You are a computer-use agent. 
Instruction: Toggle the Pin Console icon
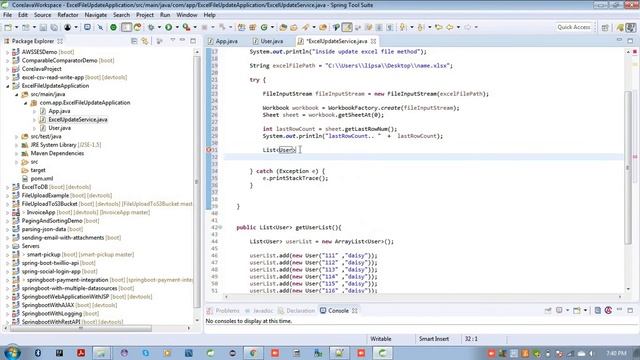point(548,311)
